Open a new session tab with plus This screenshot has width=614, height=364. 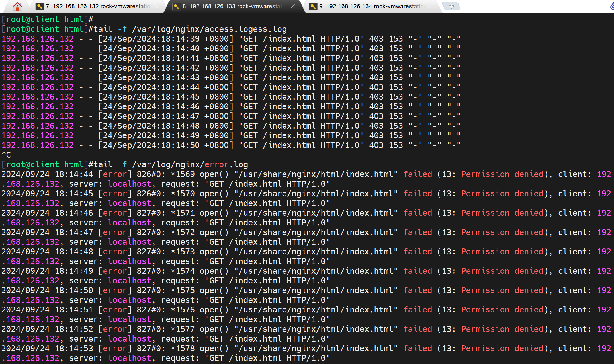[451, 6]
